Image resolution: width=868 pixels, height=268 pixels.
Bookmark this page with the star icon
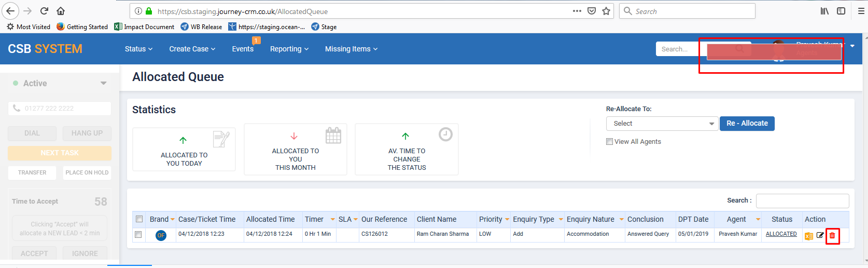pyautogui.click(x=606, y=11)
